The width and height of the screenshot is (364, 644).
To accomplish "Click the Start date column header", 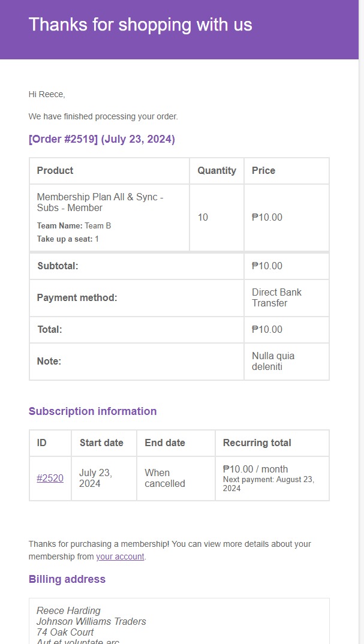I will pos(101,443).
